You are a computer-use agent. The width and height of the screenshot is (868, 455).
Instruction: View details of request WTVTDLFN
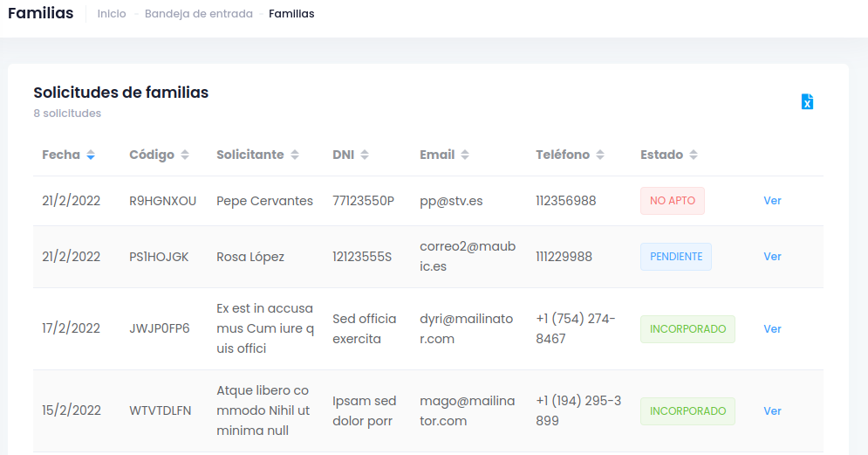(x=772, y=410)
